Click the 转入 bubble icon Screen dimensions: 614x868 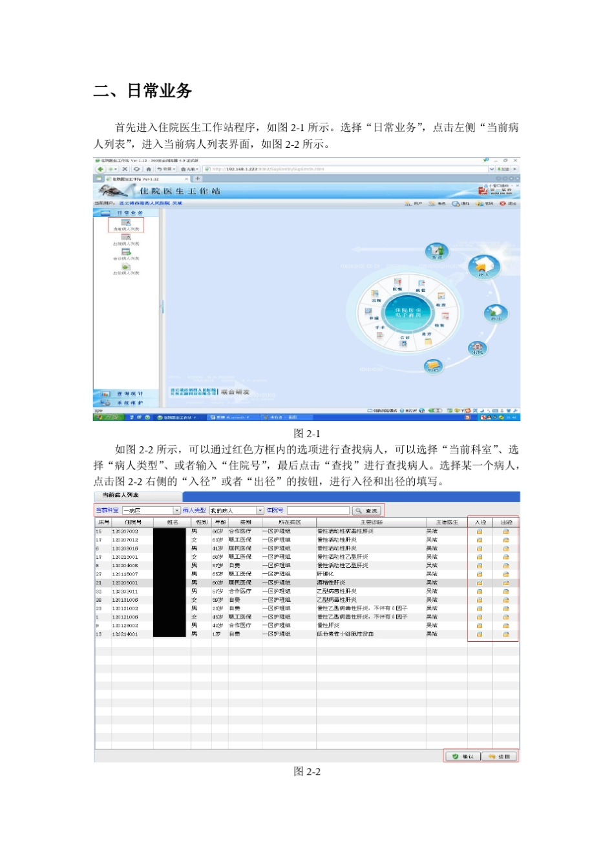(x=483, y=266)
